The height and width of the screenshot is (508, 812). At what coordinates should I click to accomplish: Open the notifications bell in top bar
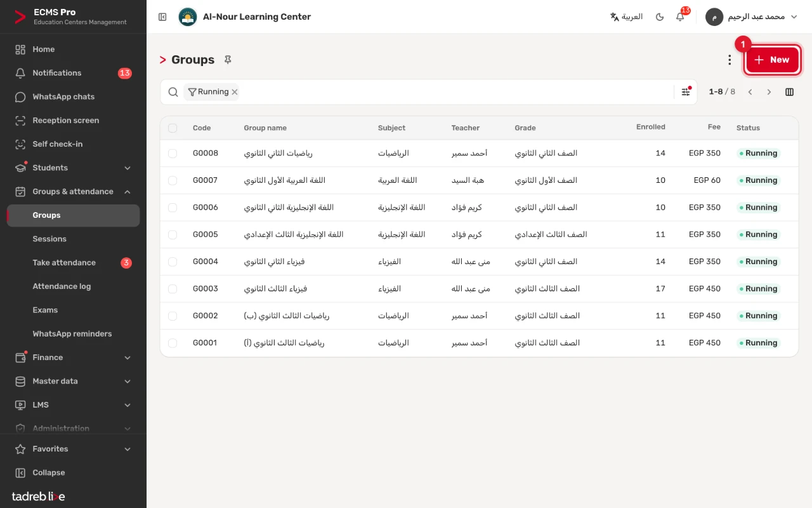(x=680, y=17)
